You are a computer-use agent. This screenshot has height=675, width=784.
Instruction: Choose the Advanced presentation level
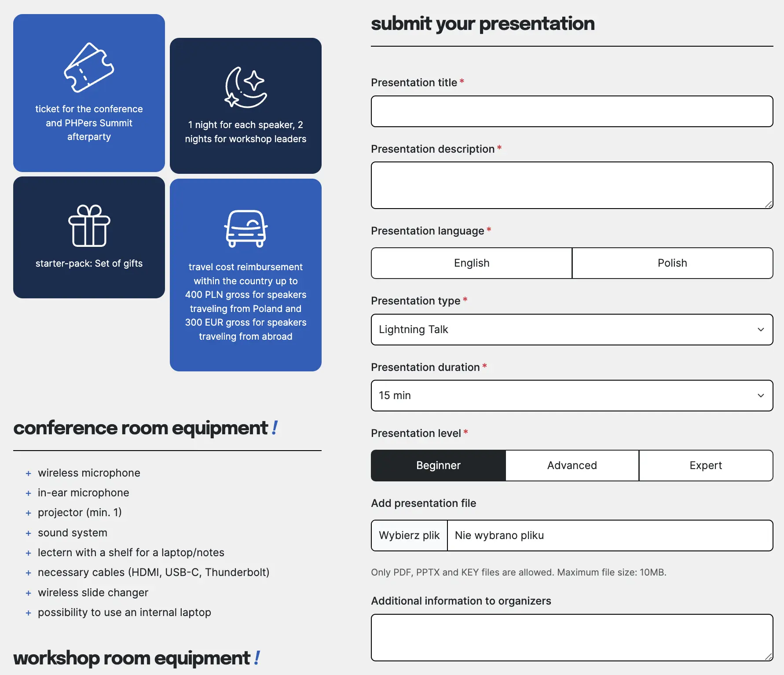pos(572,466)
